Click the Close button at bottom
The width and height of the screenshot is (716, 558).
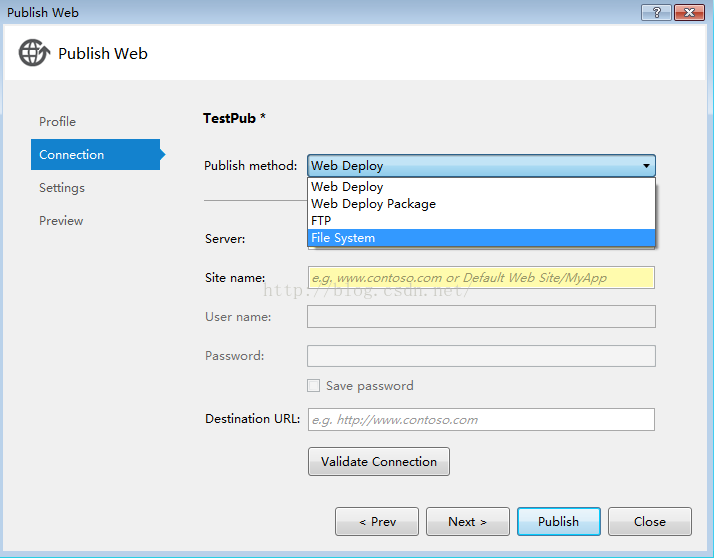point(649,522)
